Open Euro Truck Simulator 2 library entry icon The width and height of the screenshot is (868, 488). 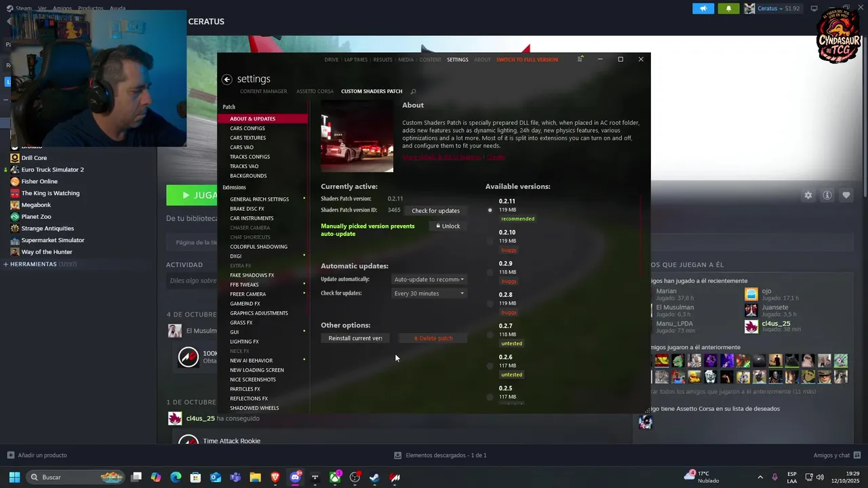[15, 169]
